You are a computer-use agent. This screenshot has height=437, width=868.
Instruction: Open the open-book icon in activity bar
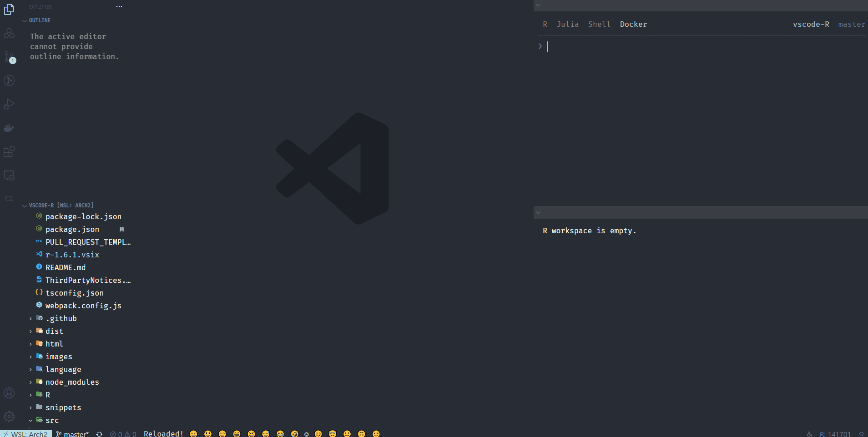9,198
